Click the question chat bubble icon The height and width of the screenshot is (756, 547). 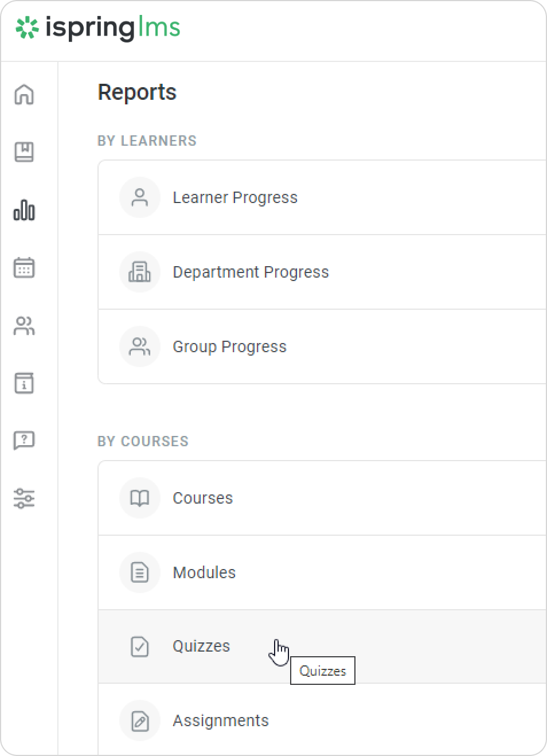tap(24, 441)
